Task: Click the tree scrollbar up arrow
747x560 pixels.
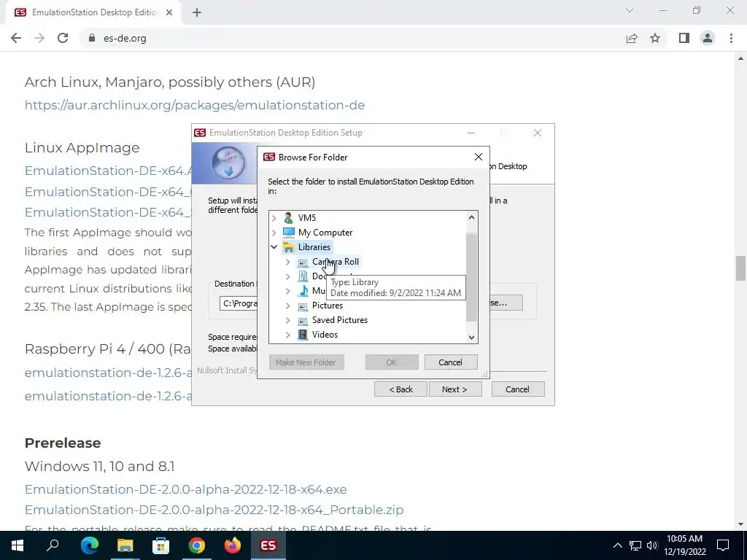Action: pos(471,217)
